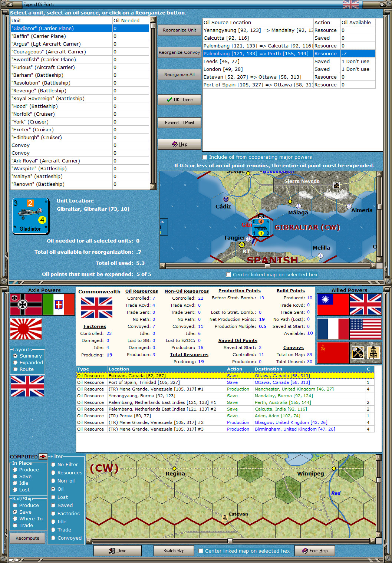Viewport: 392px width, 563px height.
Task: Click the Winnipeg city dot on map
Action: pyautogui.click(x=334, y=468)
